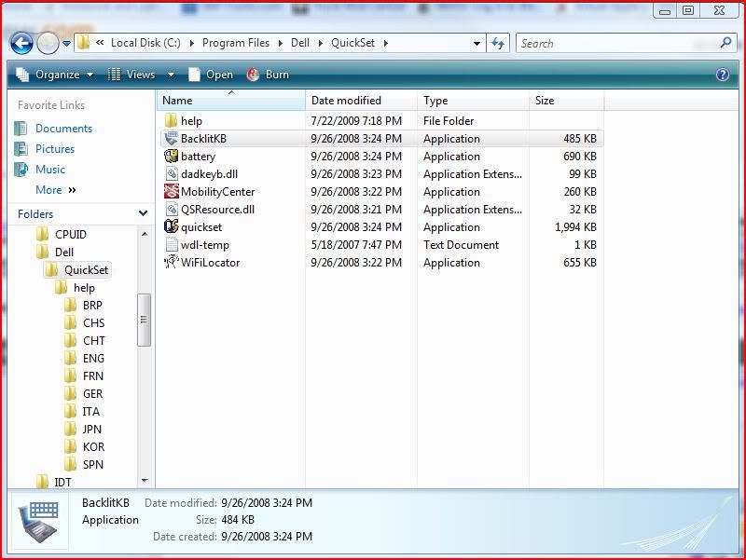
Task: Select the KOR folder in tree
Action: [x=93, y=446]
